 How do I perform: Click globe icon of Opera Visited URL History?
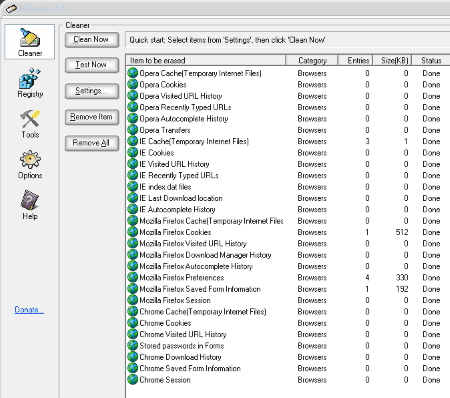tap(133, 95)
